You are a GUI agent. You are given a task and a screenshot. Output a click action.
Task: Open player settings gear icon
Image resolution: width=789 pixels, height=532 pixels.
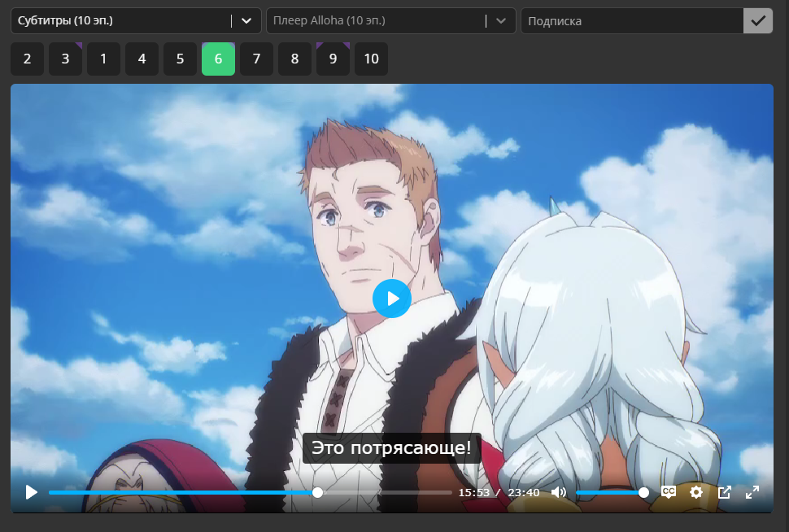pyautogui.click(x=696, y=492)
